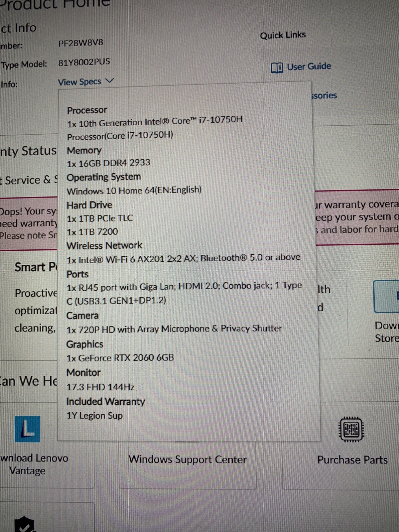Click the Wireless Network heading

(x=104, y=246)
